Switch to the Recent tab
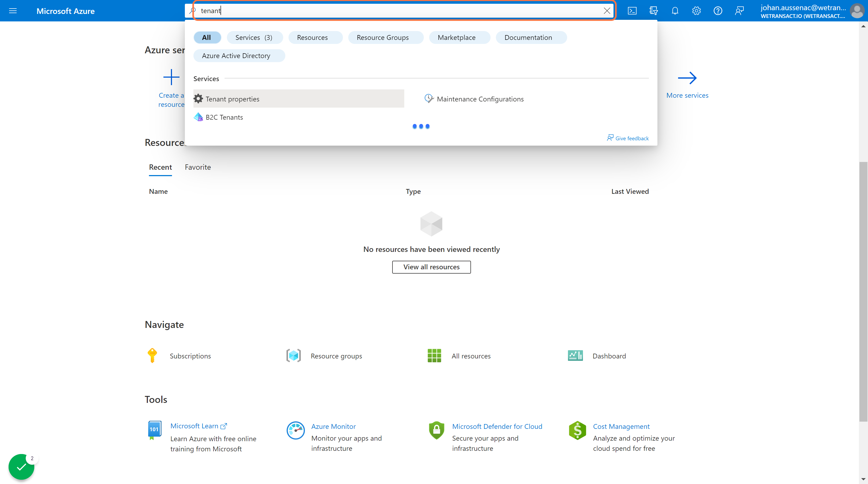868x484 pixels. 160,167
